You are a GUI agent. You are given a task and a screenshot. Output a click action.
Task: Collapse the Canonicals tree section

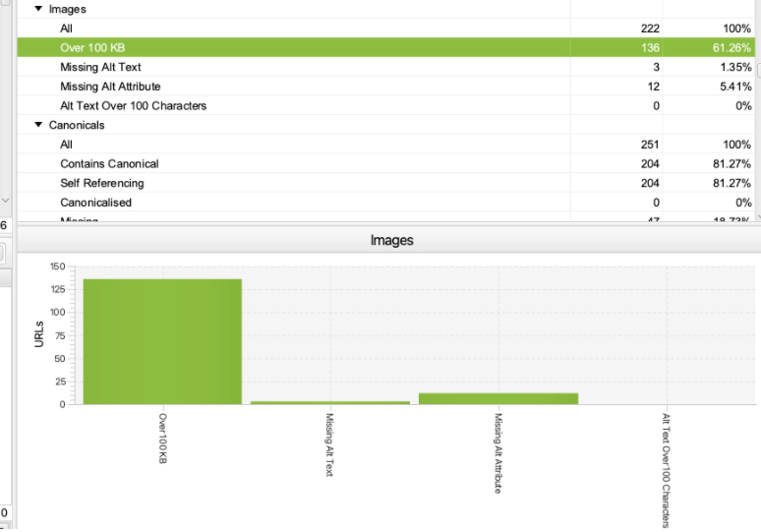(x=38, y=125)
